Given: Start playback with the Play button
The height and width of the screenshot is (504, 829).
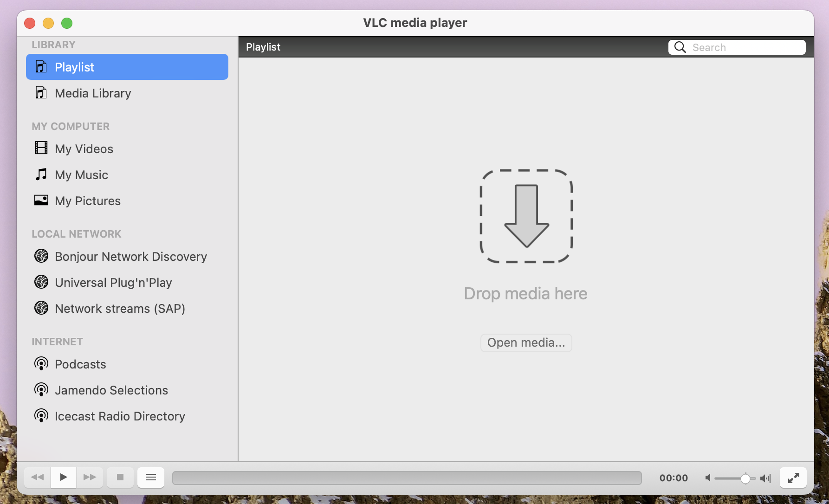Looking at the screenshot, I should click(64, 477).
